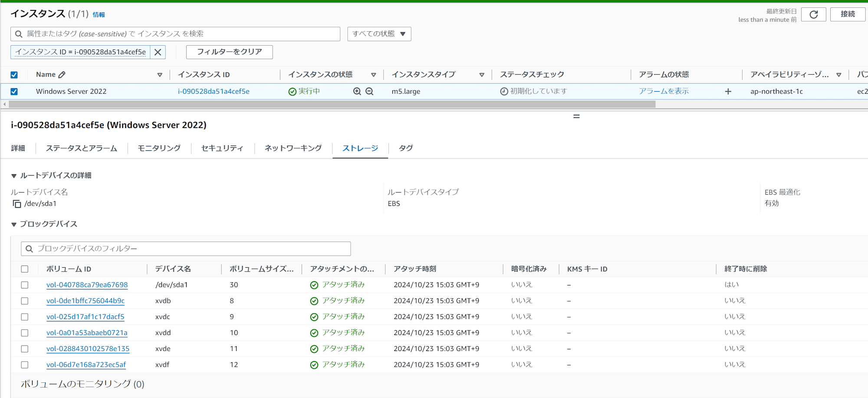This screenshot has width=868, height=398.
Task: Open volume link vol-0288430102578e135
Action: [x=88, y=349]
